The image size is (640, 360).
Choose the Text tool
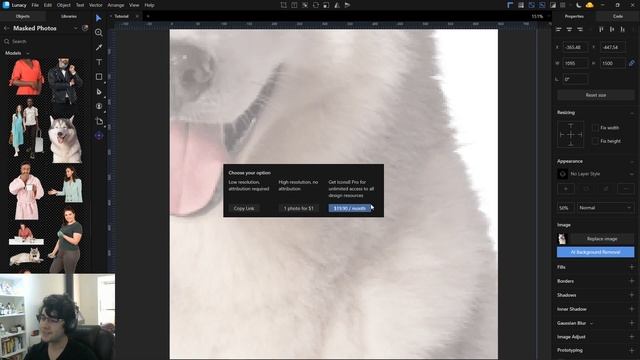coord(98,62)
